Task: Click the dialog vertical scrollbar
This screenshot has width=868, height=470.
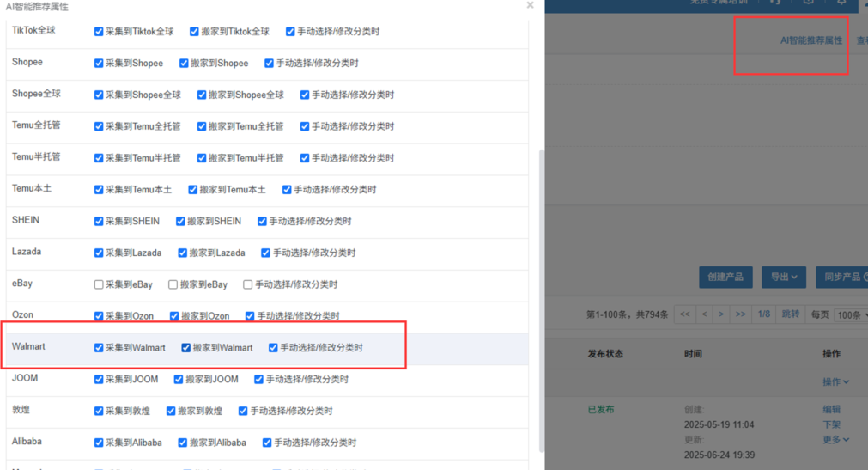Action: [542, 301]
